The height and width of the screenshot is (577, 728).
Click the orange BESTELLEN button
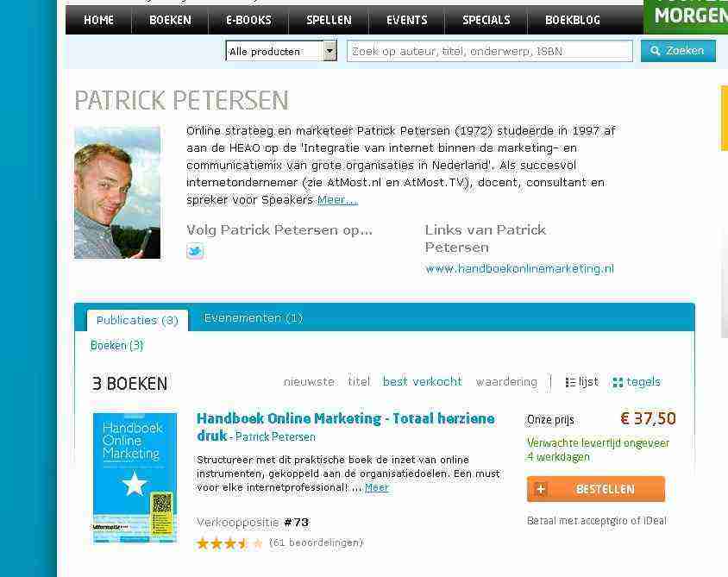596,489
